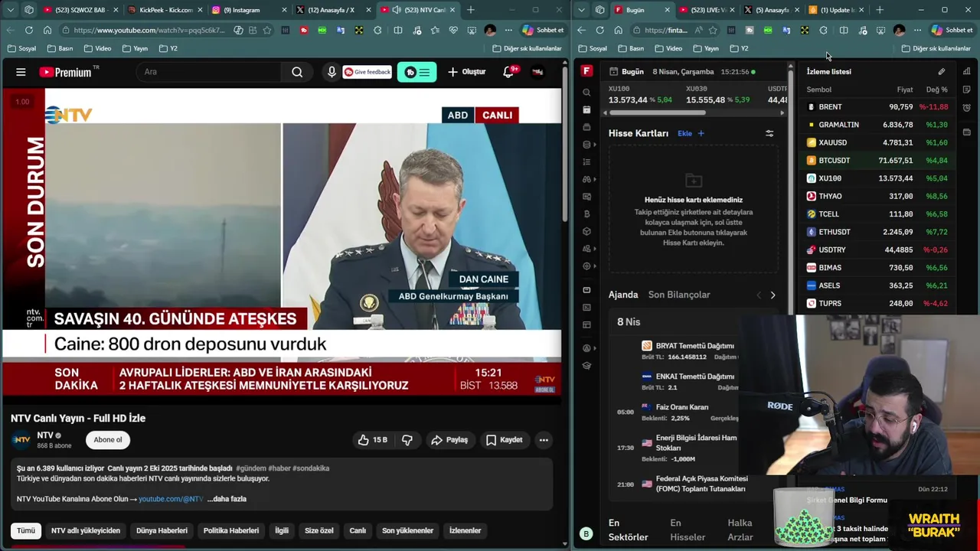
Task: Focus the YouTube Ara search field
Action: pos(208,72)
